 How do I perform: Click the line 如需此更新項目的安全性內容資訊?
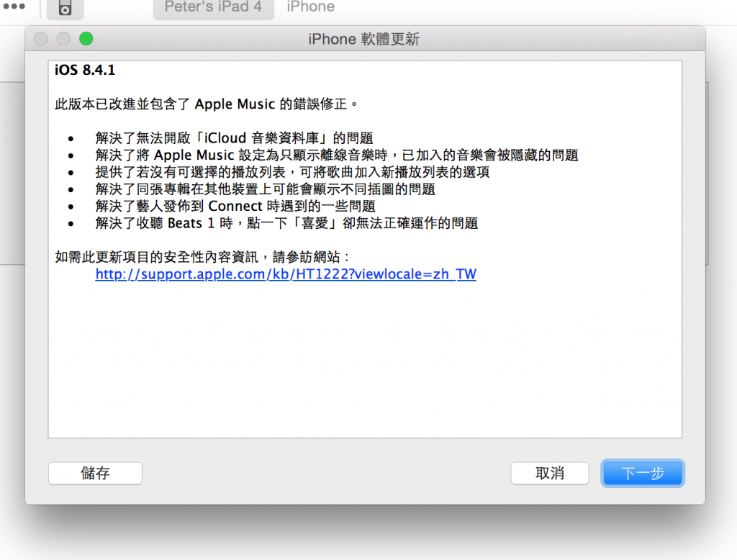pos(202,257)
